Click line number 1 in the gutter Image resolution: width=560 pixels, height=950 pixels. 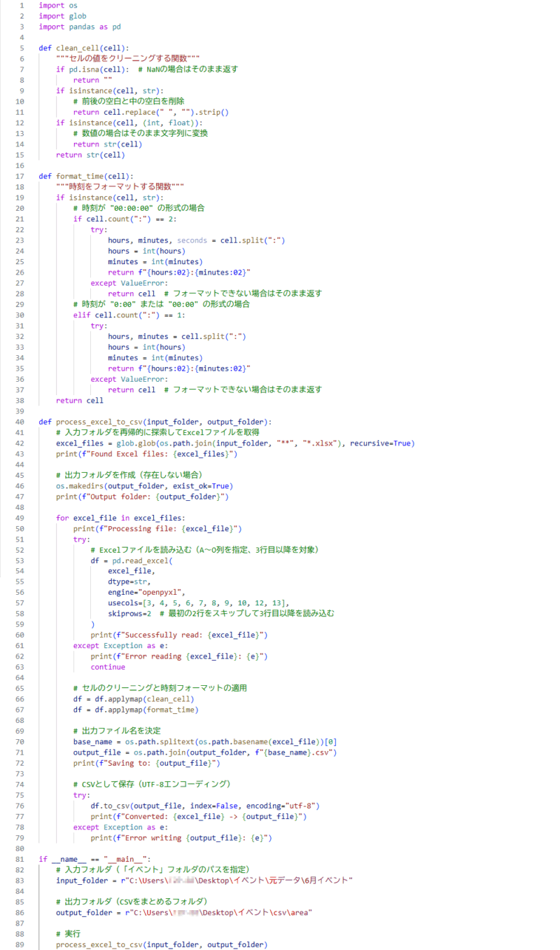tap(22, 5)
